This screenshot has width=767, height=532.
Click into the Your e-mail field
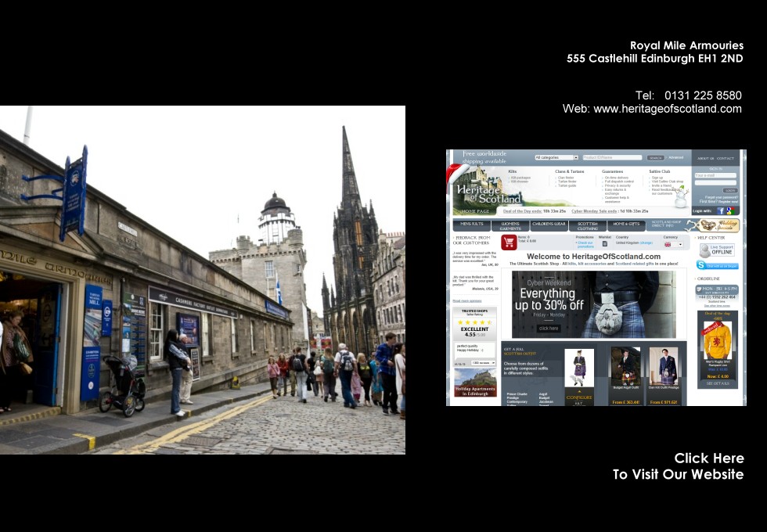(x=715, y=175)
